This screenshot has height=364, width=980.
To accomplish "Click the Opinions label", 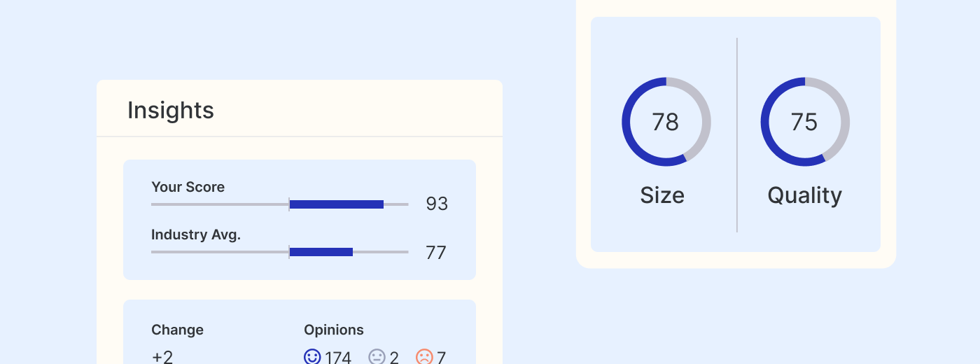I will click(x=334, y=330).
